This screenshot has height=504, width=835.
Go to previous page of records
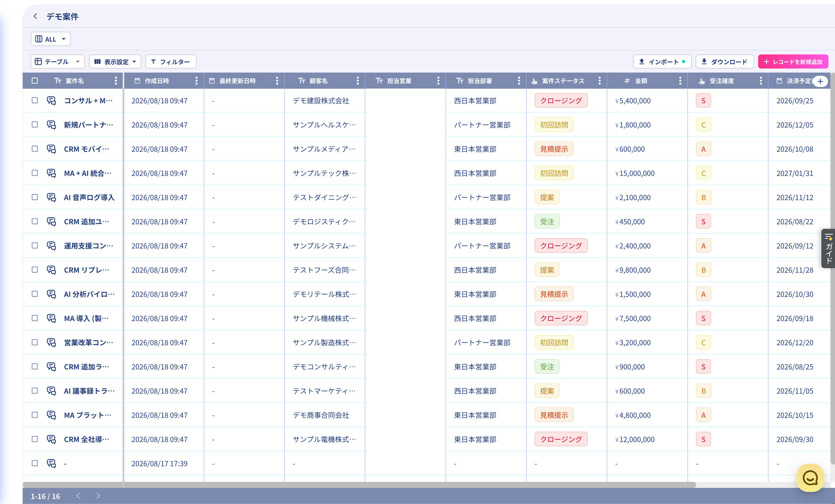point(78,496)
